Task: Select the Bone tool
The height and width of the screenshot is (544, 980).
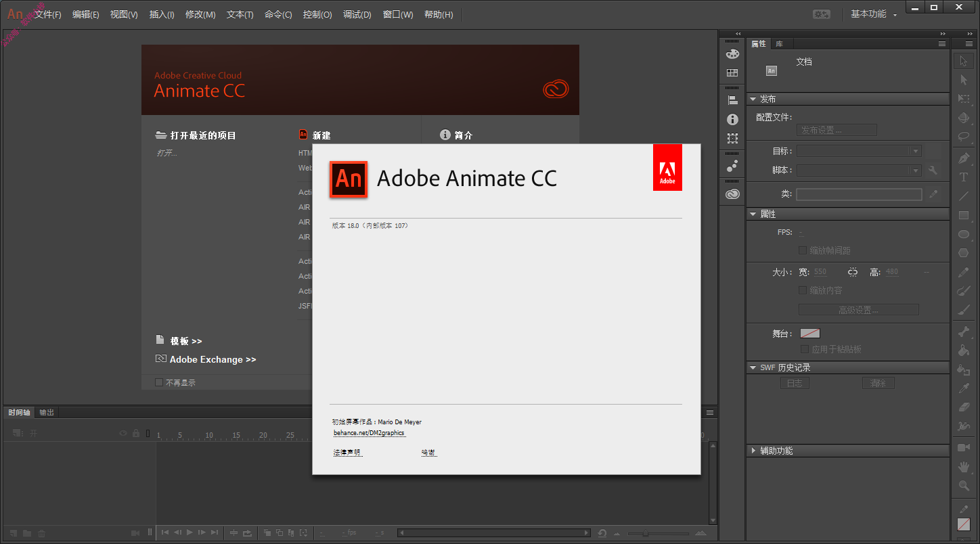Action: tap(964, 332)
